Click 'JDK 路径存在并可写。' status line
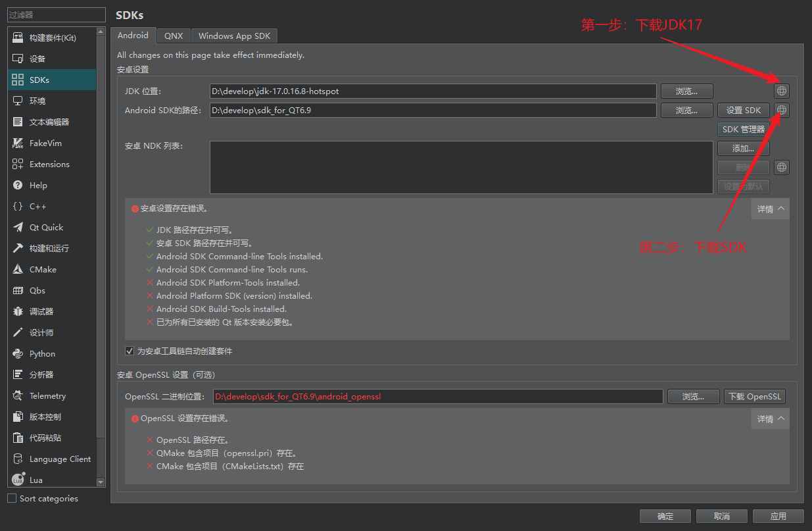The width and height of the screenshot is (812, 531). 195,230
